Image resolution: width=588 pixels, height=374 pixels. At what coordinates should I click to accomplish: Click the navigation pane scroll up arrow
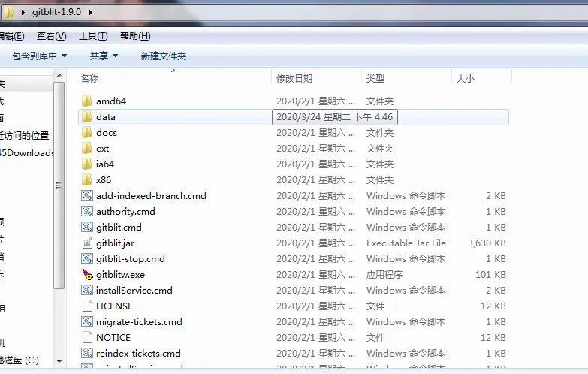tap(59, 75)
